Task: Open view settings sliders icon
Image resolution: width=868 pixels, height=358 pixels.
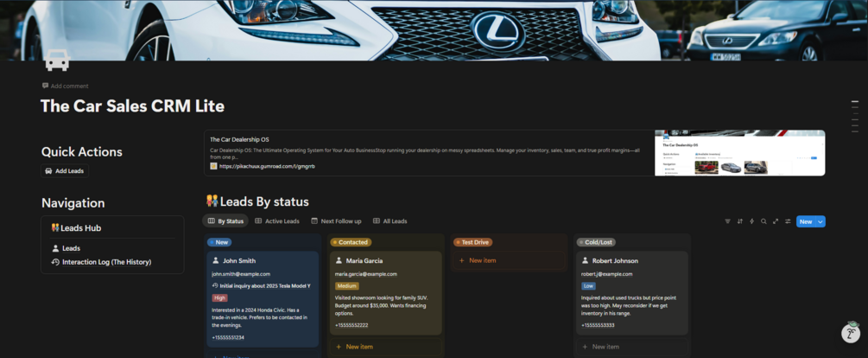Action: click(788, 221)
